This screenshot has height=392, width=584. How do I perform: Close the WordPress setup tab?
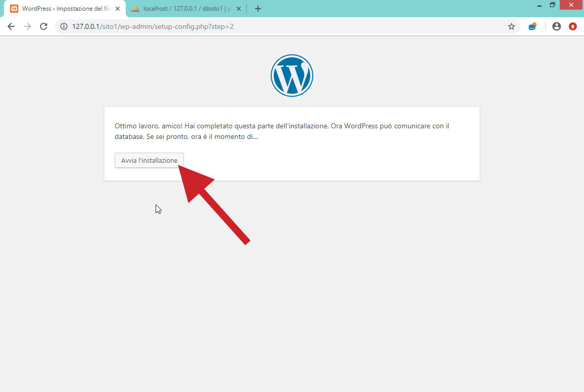(x=118, y=9)
